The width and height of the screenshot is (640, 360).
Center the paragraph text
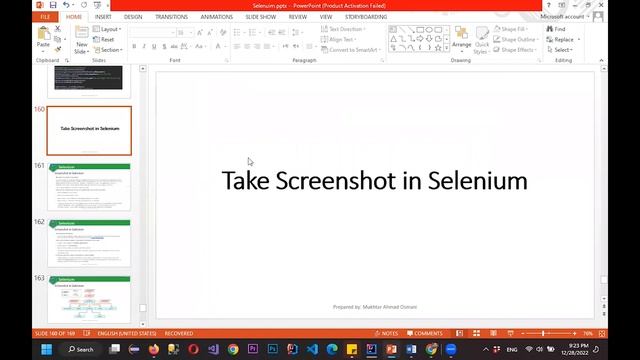[247, 47]
